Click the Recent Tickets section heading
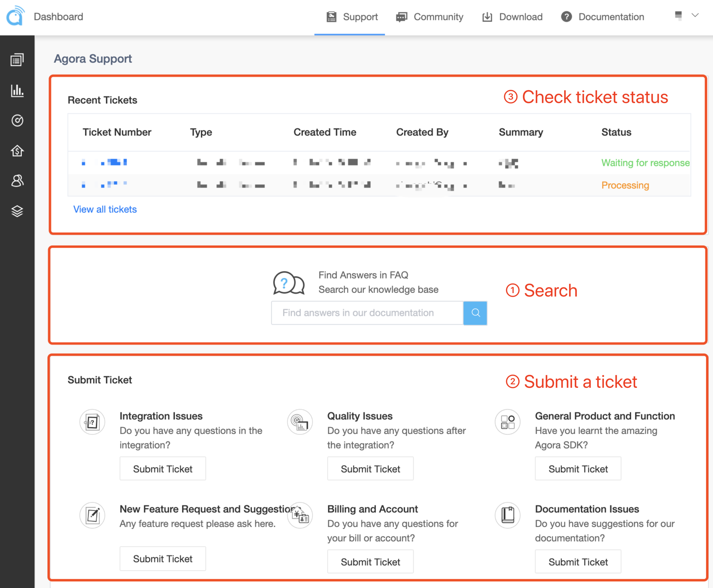 tap(102, 100)
